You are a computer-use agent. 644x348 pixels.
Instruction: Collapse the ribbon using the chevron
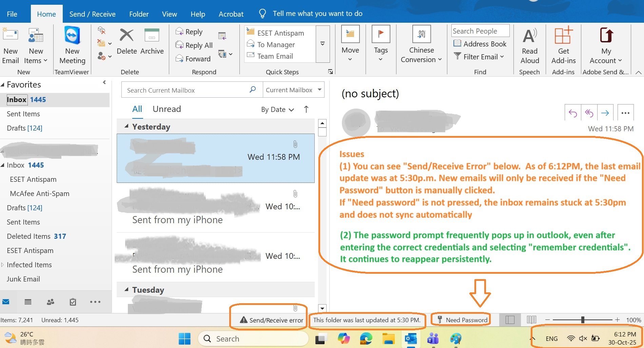(x=639, y=72)
